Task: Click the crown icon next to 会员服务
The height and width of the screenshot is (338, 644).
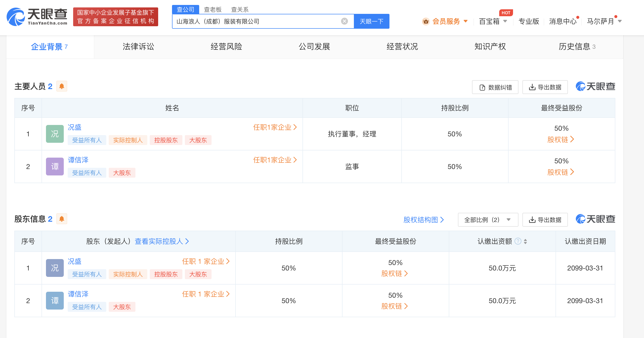Action: click(426, 22)
